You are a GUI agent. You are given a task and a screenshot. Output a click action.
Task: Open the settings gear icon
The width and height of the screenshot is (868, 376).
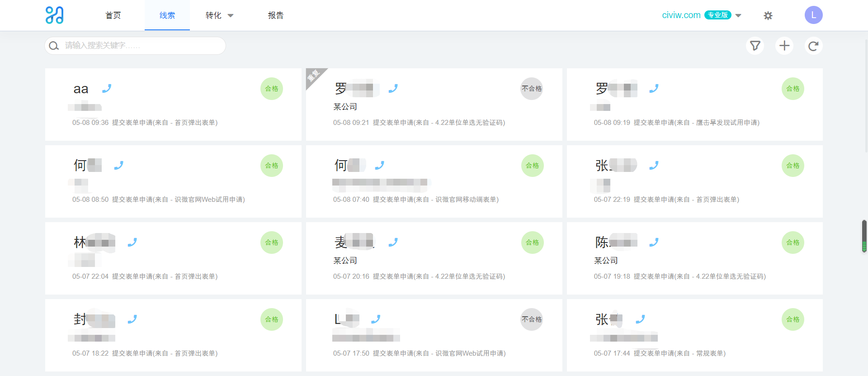pos(768,16)
